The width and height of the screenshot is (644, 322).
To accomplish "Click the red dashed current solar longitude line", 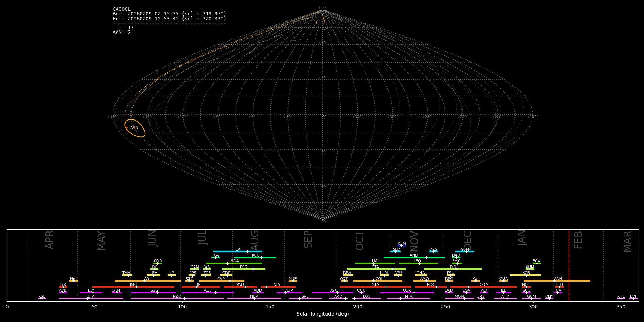I will pyautogui.click(x=569, y=265).
